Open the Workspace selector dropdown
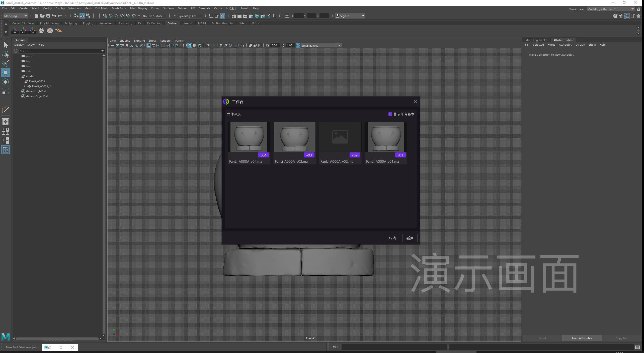The image size is (644, 353). pyautogui.click(x=610, y=9)
